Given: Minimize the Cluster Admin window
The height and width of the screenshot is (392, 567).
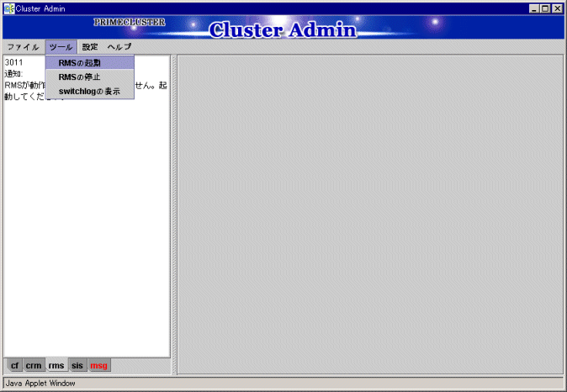Looking at the screenshot, I should click(x=534, y=8).
